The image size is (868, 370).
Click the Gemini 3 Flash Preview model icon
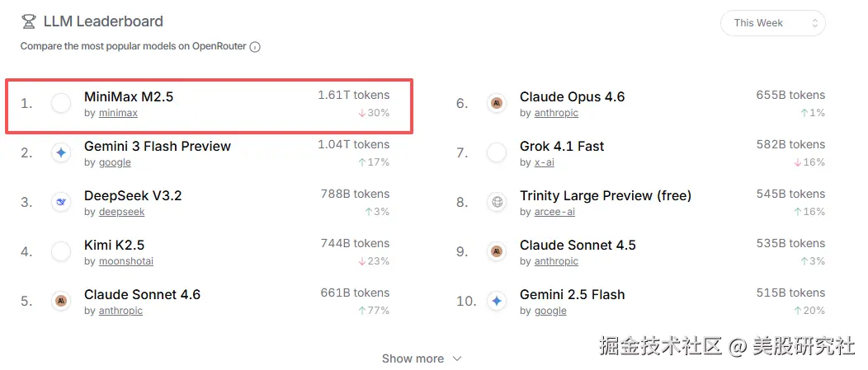[61, 152]
